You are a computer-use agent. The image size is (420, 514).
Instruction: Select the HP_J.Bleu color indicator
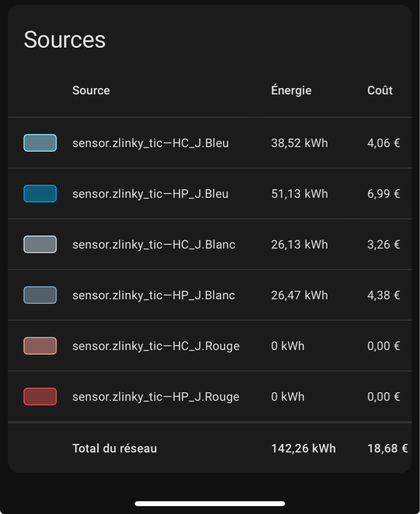click(x=40, y=193)
